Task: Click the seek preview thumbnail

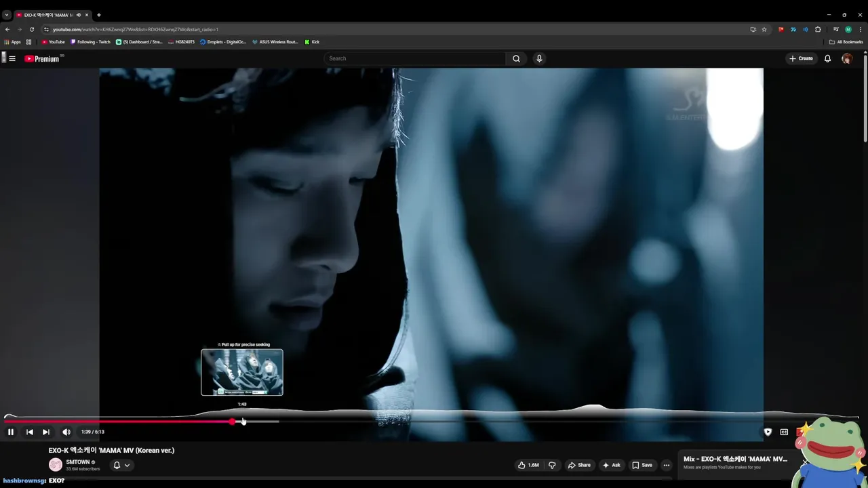Action: (x=242, y=372)
